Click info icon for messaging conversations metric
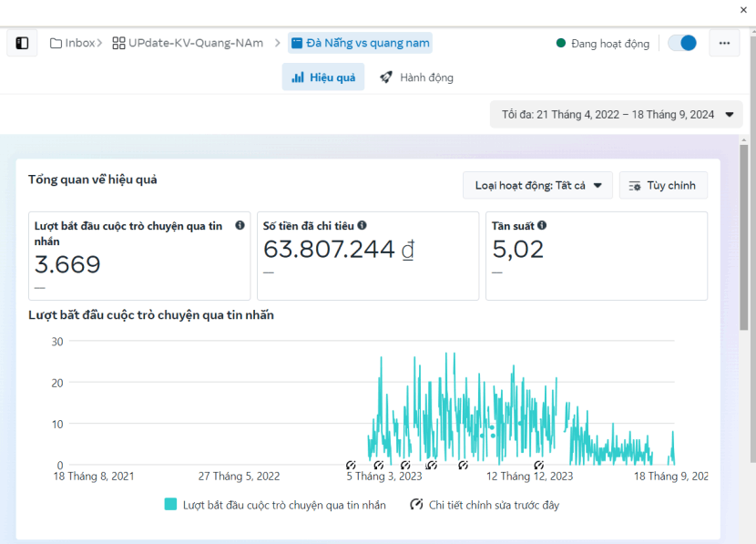 [x=240, y=225]
